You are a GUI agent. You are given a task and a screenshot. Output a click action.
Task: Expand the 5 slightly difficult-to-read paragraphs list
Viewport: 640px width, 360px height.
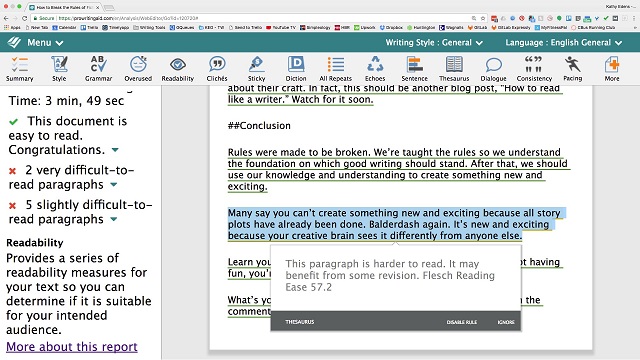114,220
